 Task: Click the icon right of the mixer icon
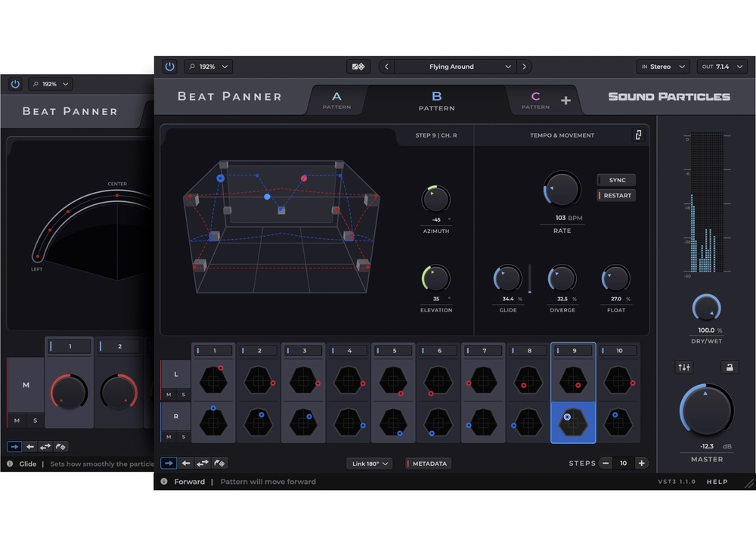(x=730, y=368)
